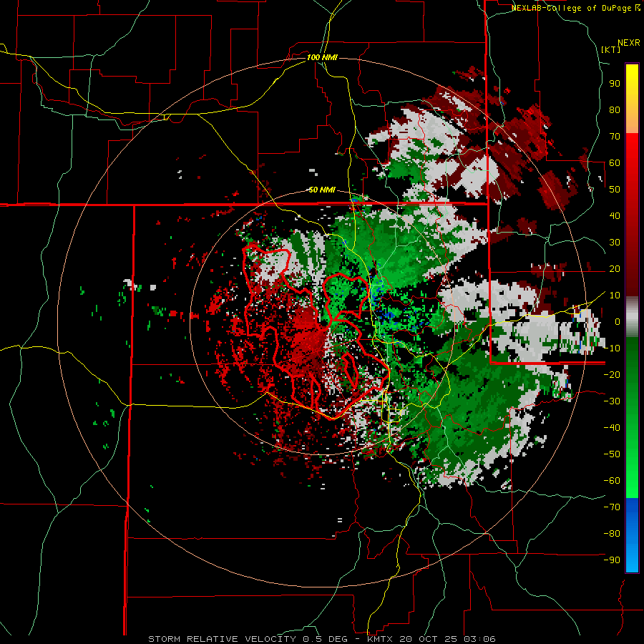Select the 100 NMI range ring label
The image size is (644, 644).
click(x=322, y=57)
